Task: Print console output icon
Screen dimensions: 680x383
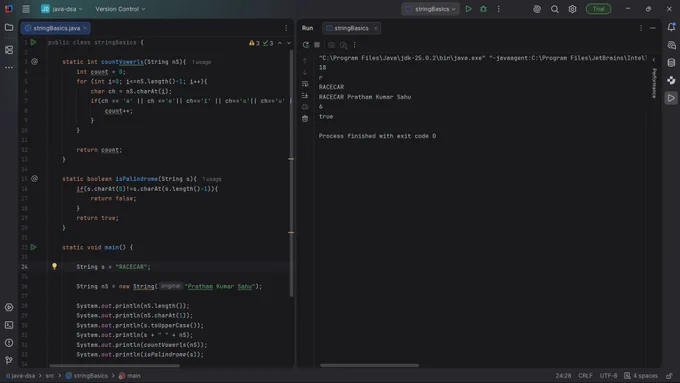Action: (305, 107)
